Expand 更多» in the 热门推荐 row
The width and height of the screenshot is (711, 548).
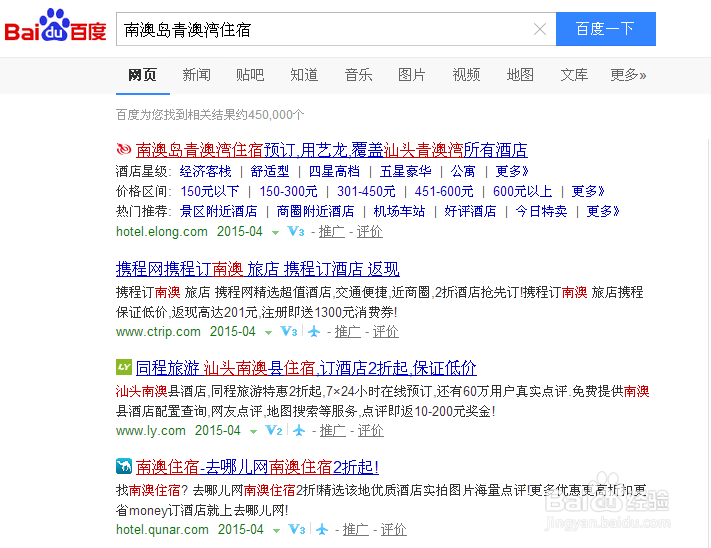603,211
